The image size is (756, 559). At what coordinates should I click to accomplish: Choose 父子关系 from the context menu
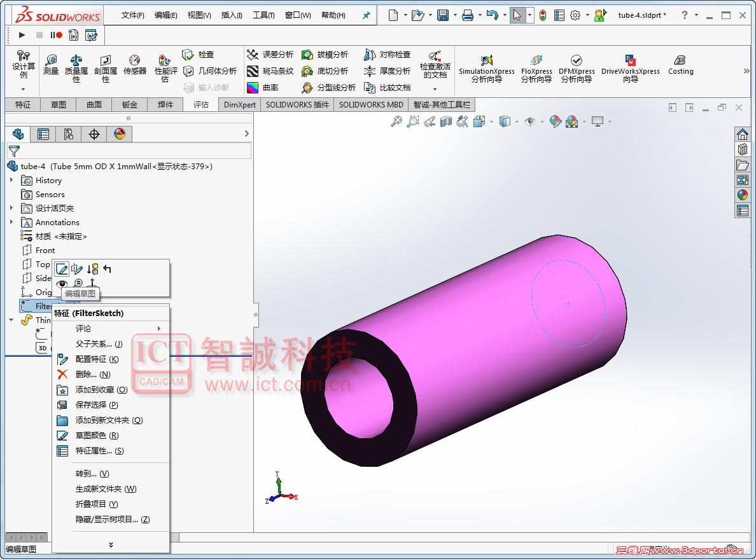[111, 343]
